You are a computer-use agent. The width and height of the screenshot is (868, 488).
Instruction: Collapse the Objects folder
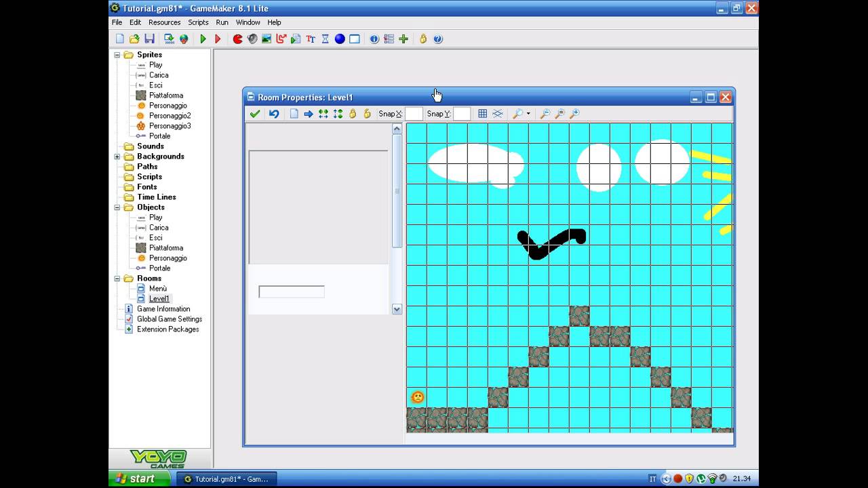117,207
